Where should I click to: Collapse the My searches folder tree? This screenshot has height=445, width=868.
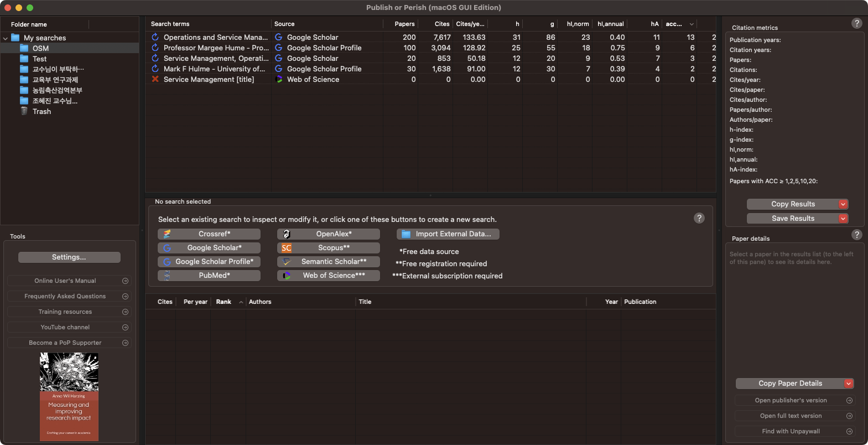pyautogui.click(x=6, y=38)
